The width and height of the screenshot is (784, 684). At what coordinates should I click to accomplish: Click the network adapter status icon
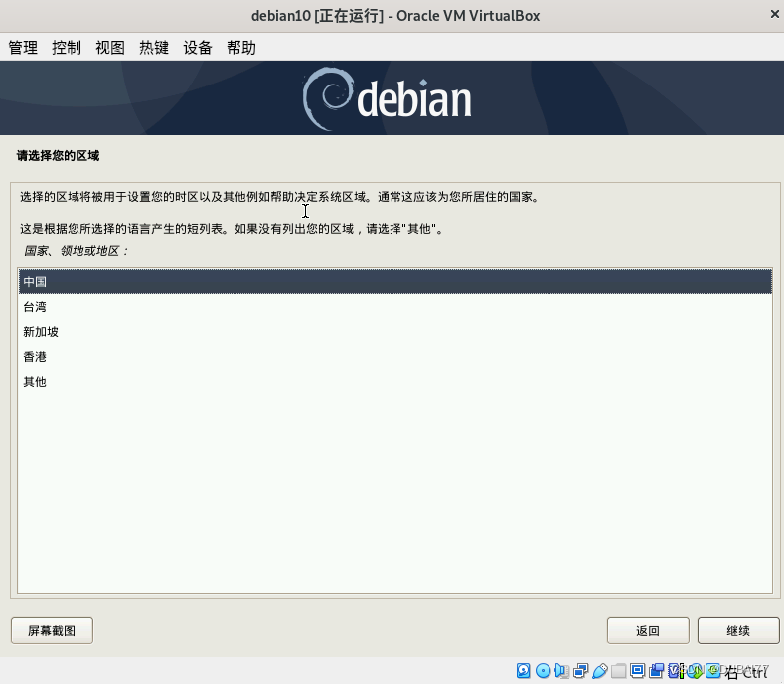pyautogui.click(x=580, y=670)
